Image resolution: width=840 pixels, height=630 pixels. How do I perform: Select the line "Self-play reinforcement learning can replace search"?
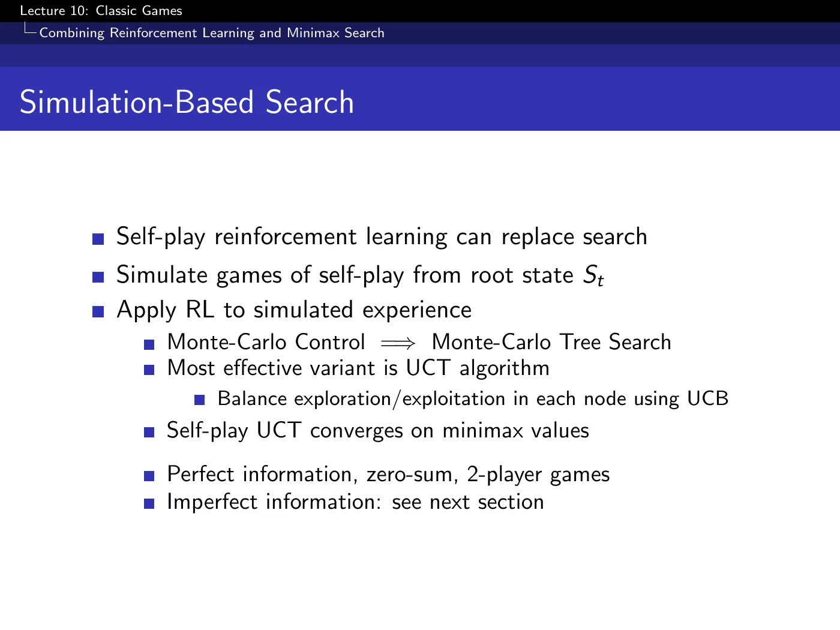tap(382, 237)
